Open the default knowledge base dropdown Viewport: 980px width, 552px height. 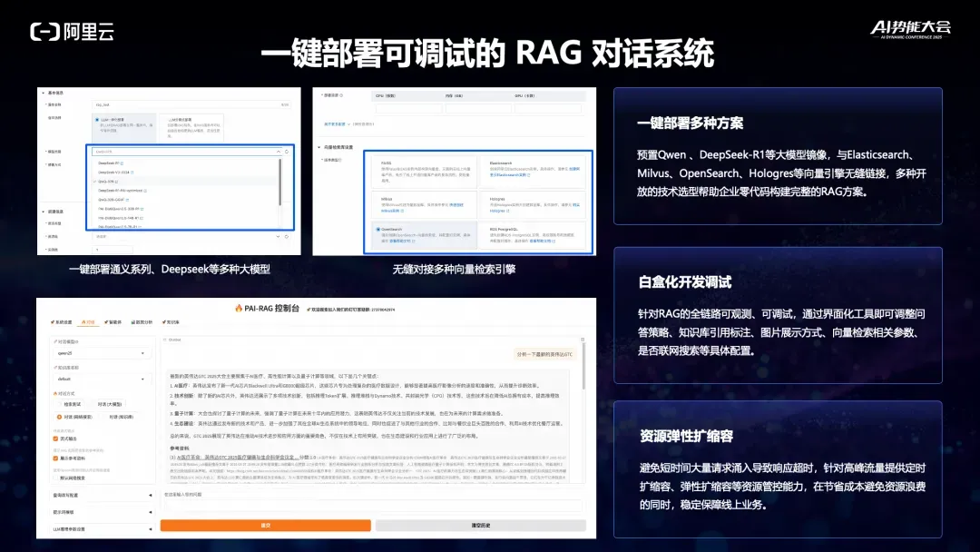102,379
